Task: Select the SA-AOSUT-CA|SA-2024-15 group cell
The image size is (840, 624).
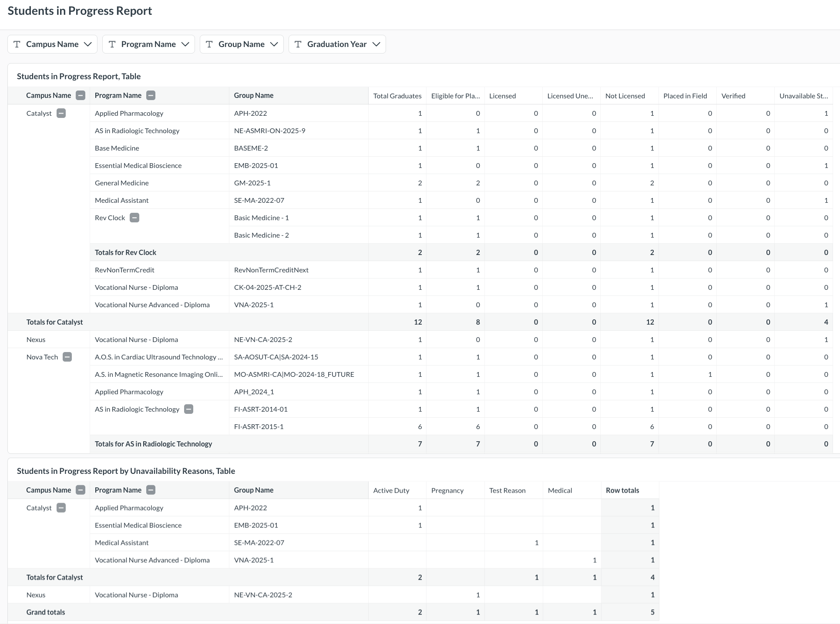Action: 299,357
